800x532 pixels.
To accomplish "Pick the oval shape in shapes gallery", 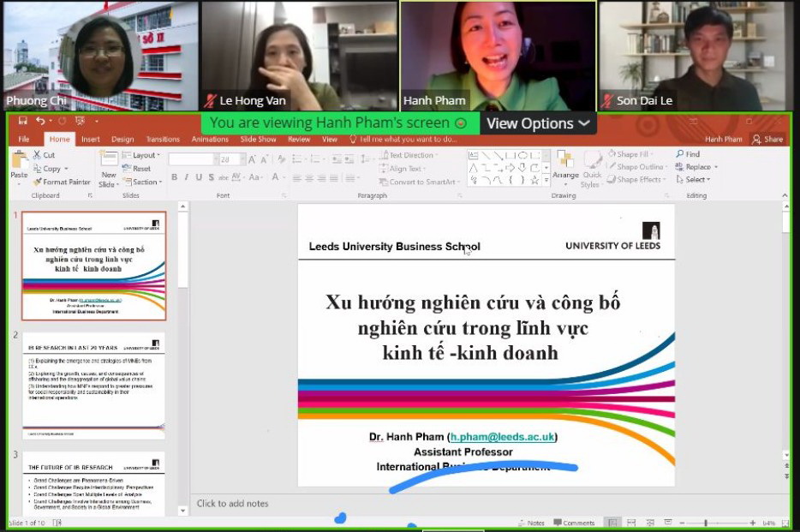I will click(x=522, y=155).
